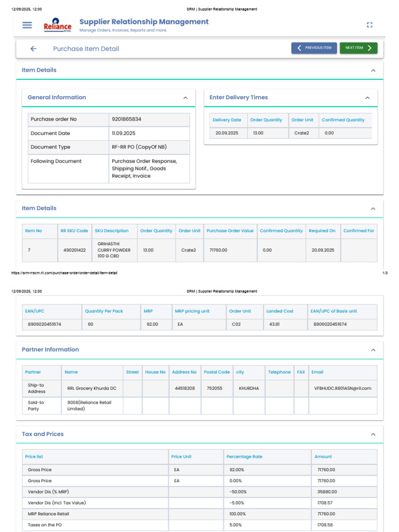The width and height of the screenshot is (399, 532).
Task: Open the hamburger navigation menu
Action: click(x=27, y=25)
